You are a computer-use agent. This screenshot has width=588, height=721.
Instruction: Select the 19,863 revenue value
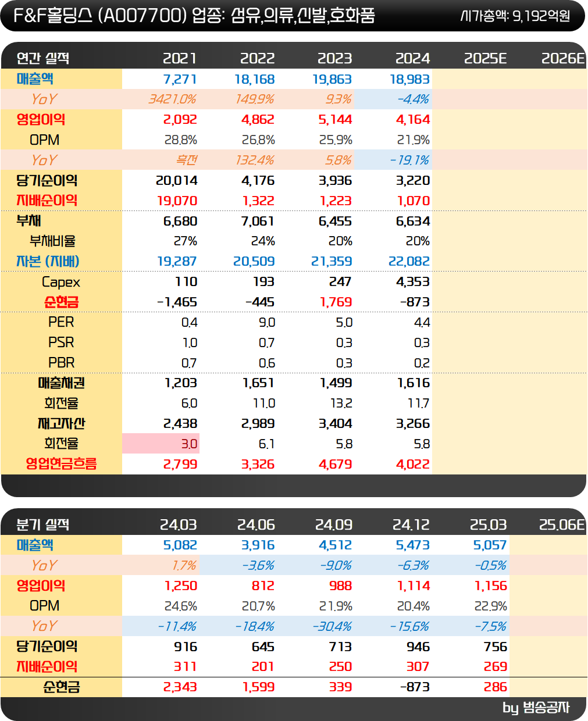332,79
